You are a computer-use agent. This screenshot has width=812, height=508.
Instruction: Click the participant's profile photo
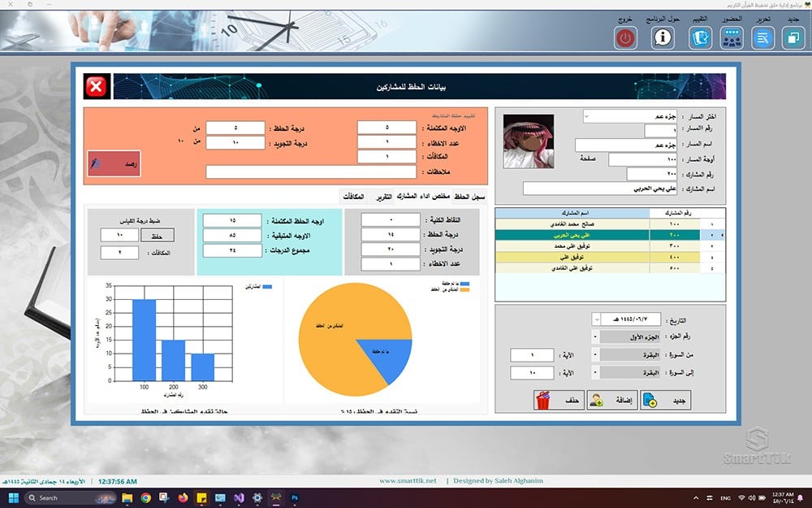point(528,141)
